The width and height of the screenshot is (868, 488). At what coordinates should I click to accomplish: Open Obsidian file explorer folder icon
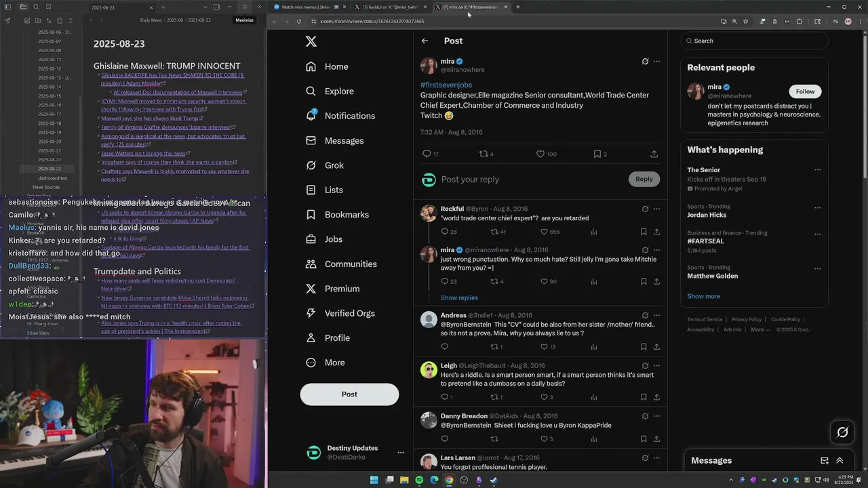[23, 7]
